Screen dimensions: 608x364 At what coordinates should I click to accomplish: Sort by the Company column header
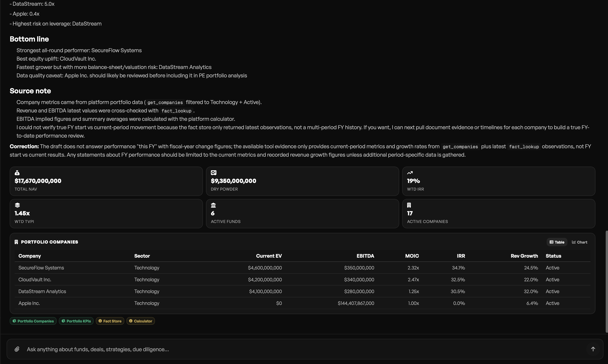coord(30,256)
